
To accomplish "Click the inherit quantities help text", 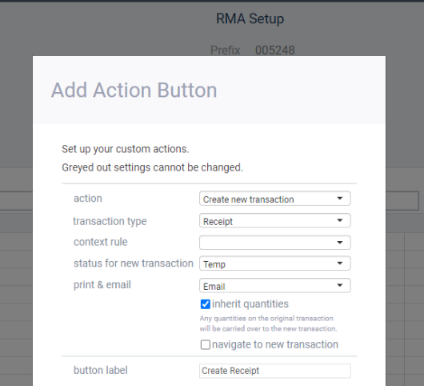I will 268,323.
